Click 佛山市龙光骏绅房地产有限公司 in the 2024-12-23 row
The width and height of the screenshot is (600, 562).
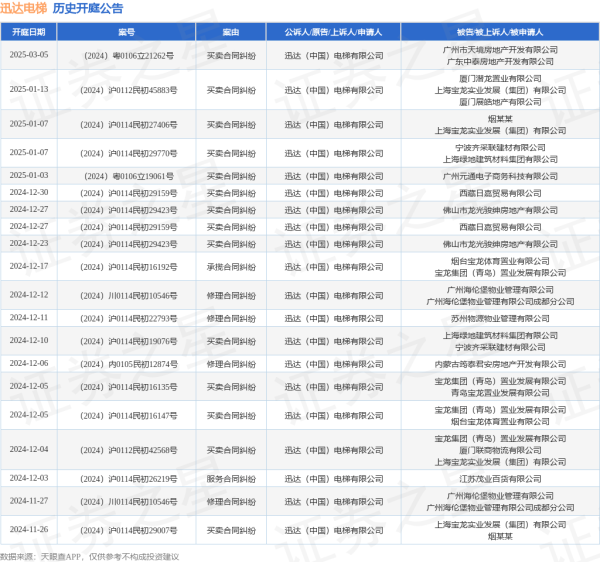(500, 244)
